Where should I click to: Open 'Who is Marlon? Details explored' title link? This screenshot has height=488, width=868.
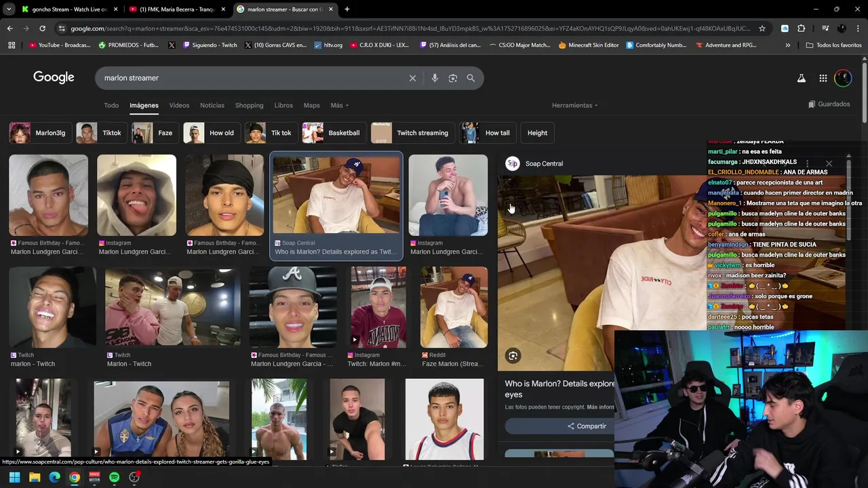click(560, 388)
